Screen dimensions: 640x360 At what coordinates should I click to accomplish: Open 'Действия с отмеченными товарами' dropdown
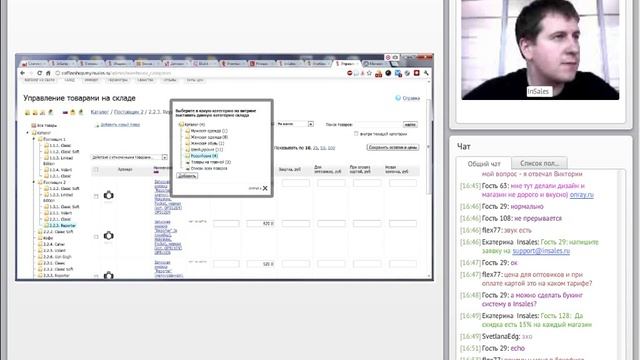pos(129,157)
